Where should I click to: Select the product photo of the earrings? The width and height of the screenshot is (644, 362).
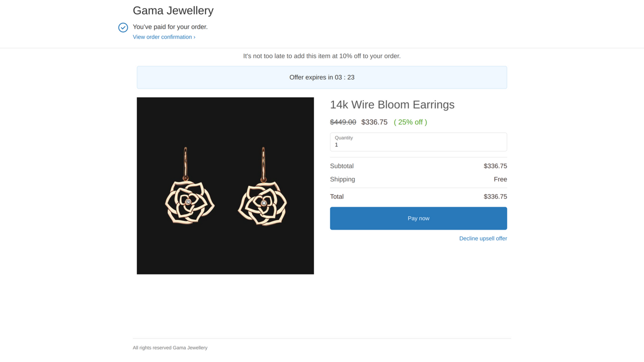tap(225, 186)
